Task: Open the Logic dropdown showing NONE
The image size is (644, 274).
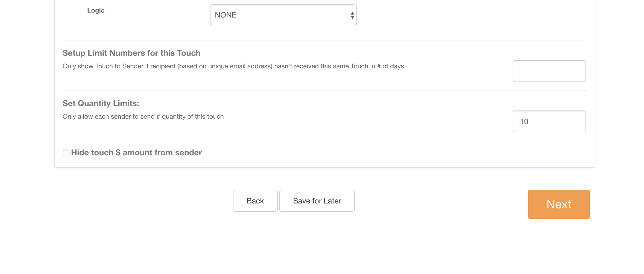Action: [x=283, y=15]
